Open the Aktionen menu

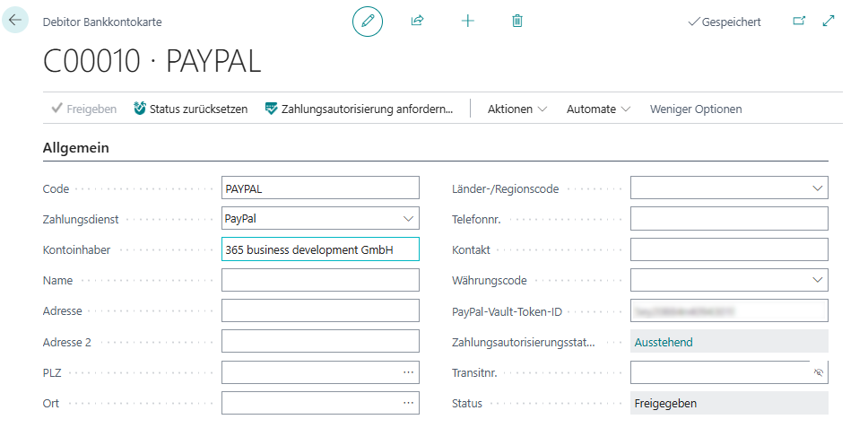[516, 109]
